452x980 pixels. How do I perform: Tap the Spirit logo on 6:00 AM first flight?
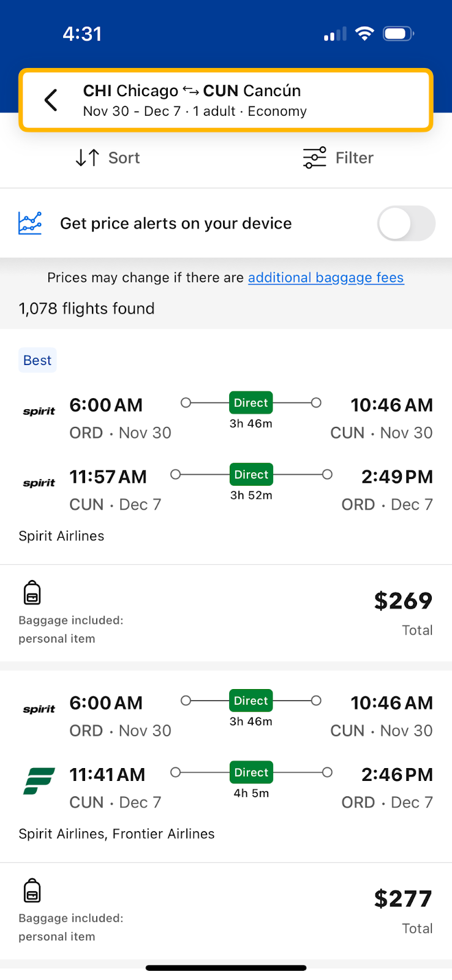click(39, 412)
